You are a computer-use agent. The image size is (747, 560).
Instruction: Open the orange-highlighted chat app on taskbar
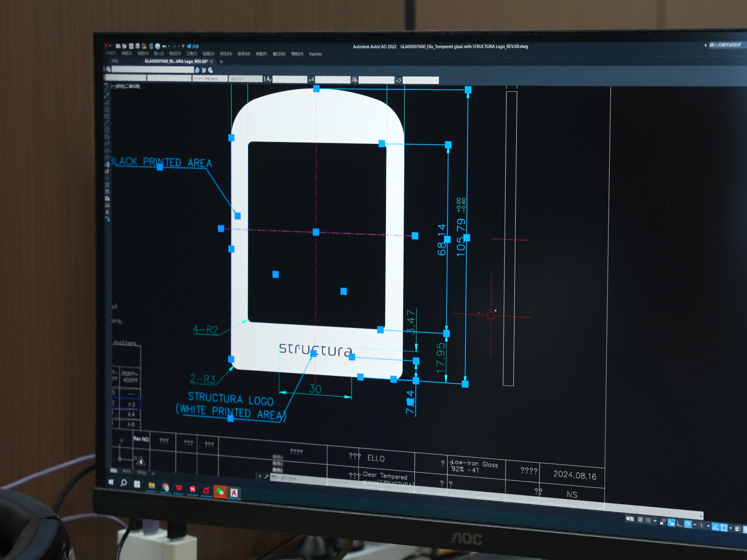click(x=220, y=491)
